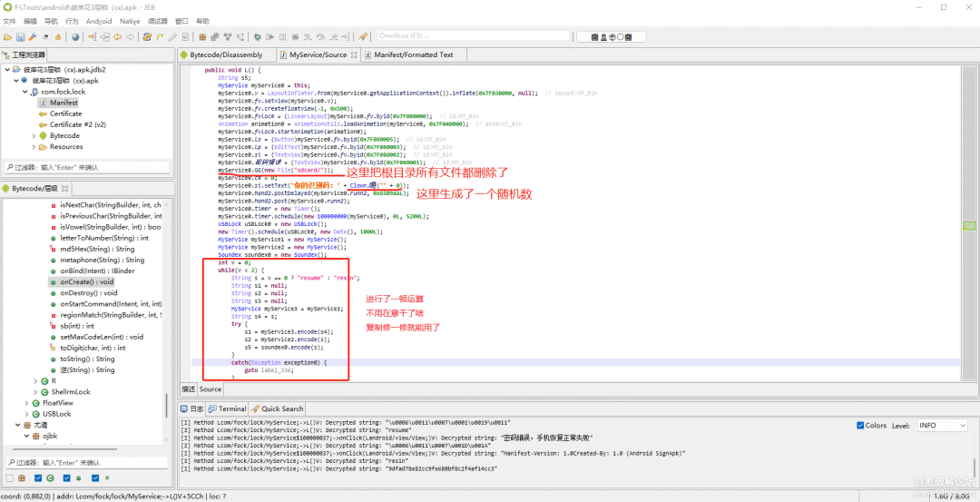
Task: Click the python script toolbar icon
Action: (x=147, y=37)
